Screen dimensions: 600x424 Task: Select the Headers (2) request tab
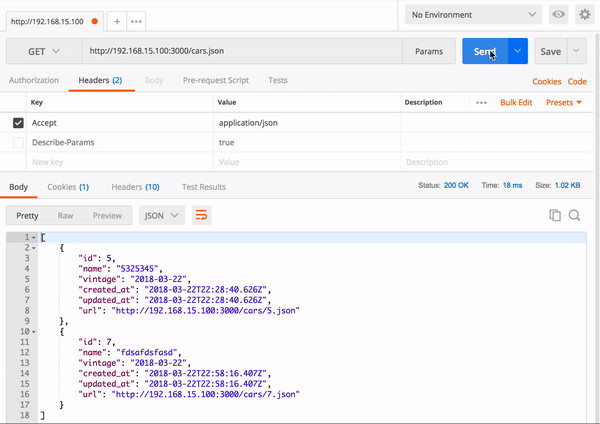tap(100, 80)
